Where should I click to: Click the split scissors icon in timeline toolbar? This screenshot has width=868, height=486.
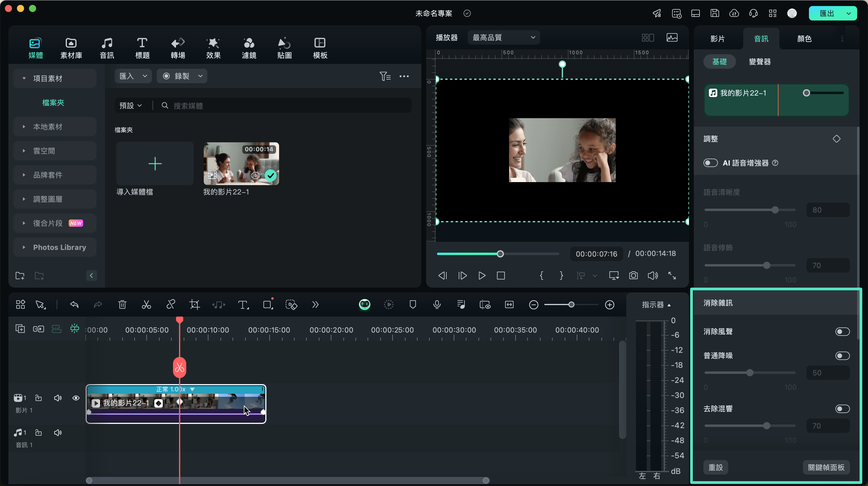tap(146, 305)
